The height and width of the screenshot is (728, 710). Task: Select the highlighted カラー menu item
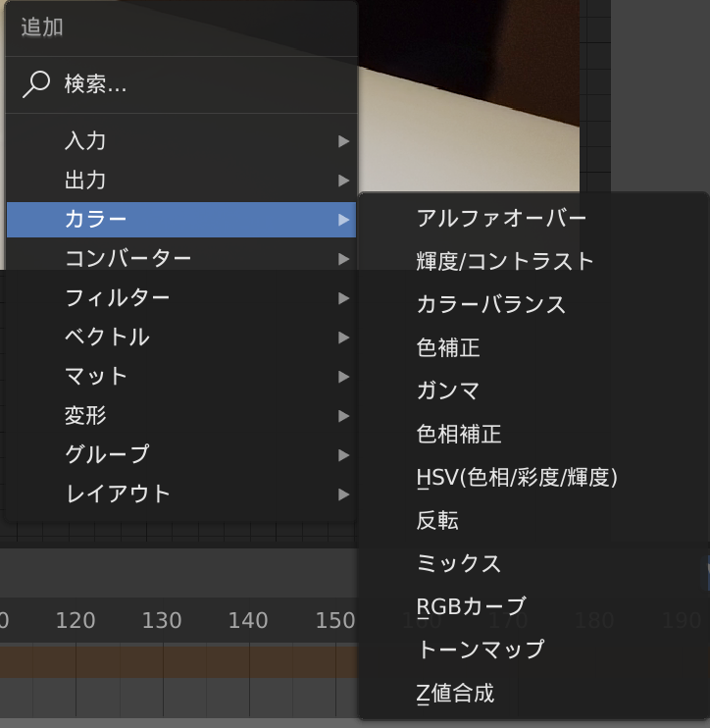click(181, 220)
